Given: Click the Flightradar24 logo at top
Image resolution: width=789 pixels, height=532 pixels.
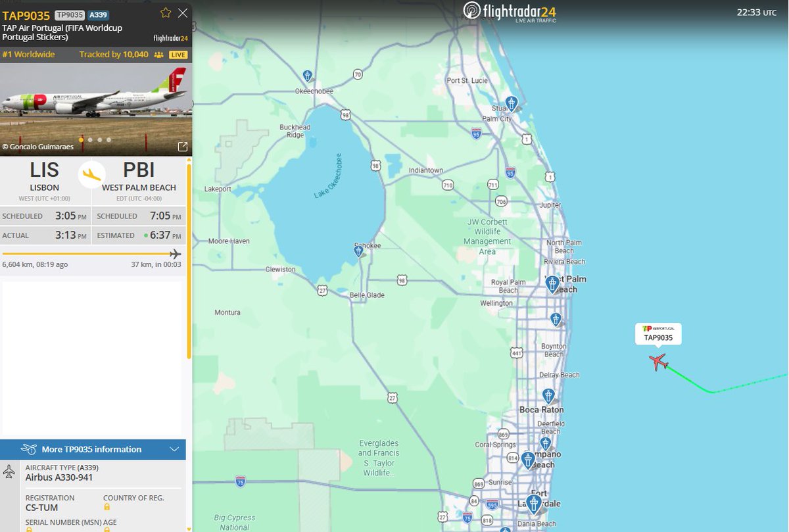Looking at the screenshot, I should [510, 11].
